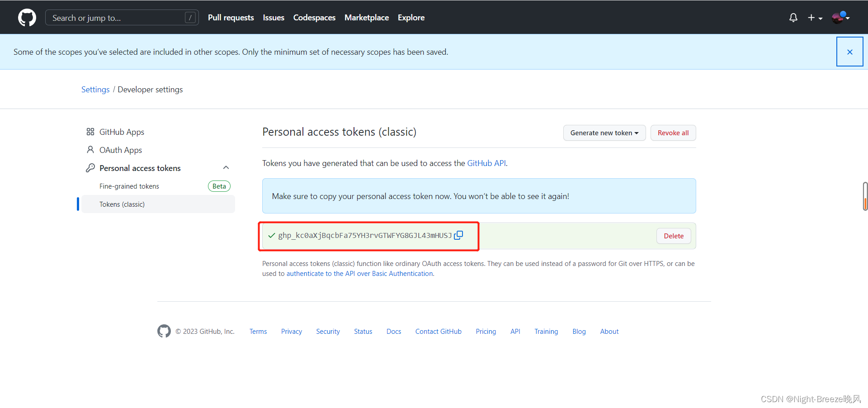This screenshot has height=408, width=868.
Task: Copy the generated token to clipboard
Action: [x=458, y=235]
